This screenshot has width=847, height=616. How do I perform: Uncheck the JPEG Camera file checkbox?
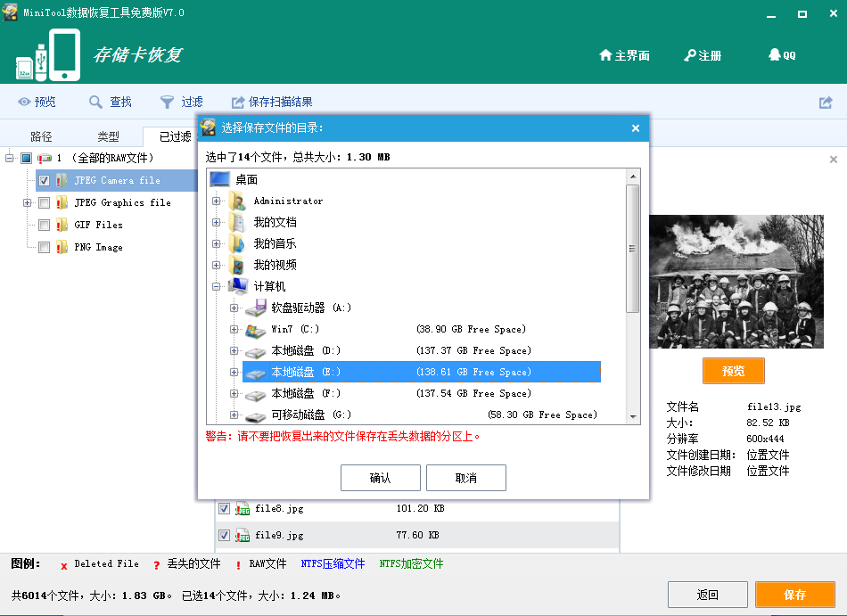tap(45, 180)
